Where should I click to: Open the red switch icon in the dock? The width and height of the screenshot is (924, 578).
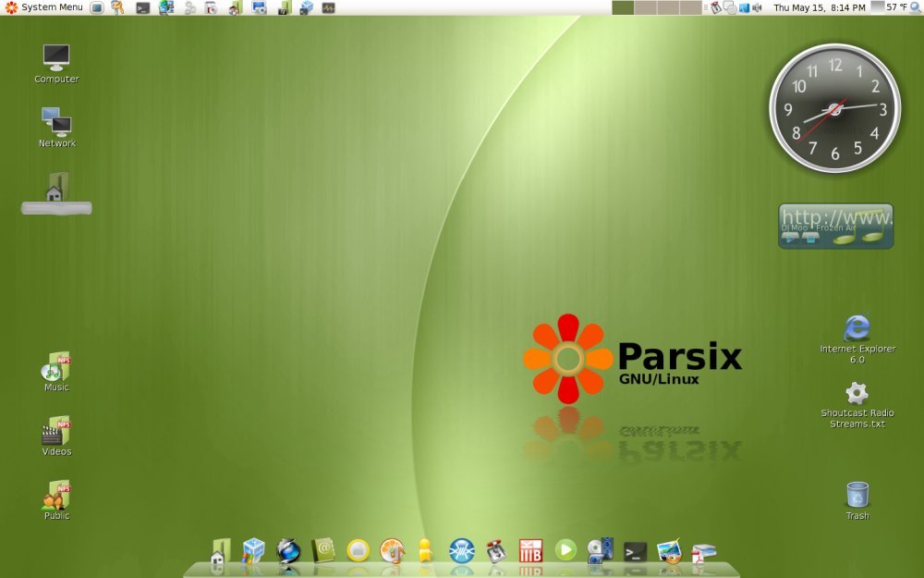(496, 551)
